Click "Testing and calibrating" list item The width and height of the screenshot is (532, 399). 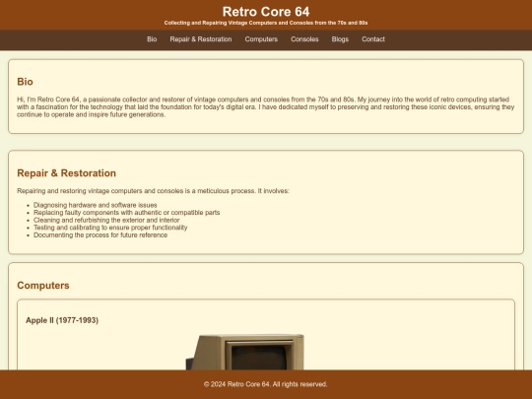pos(110,228)
